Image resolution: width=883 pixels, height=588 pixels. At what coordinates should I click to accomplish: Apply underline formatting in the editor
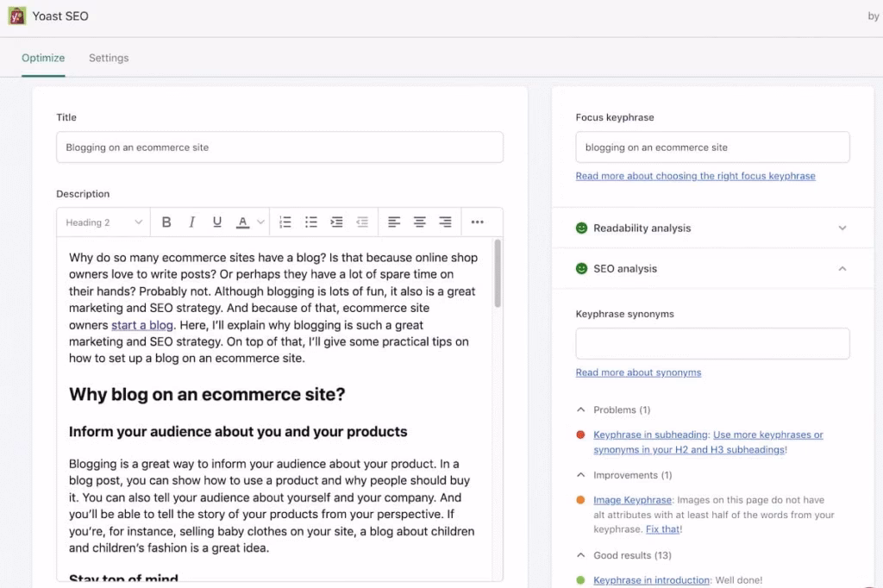pos(217,222)
